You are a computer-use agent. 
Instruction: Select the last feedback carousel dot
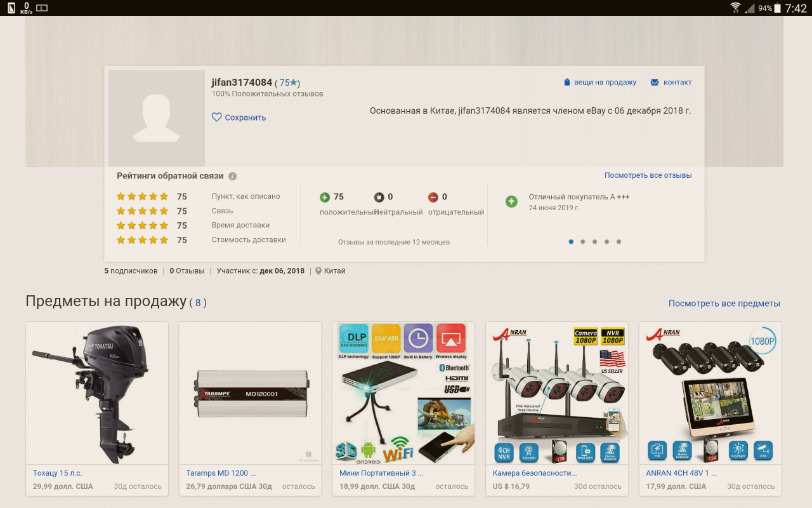[619, 242]
